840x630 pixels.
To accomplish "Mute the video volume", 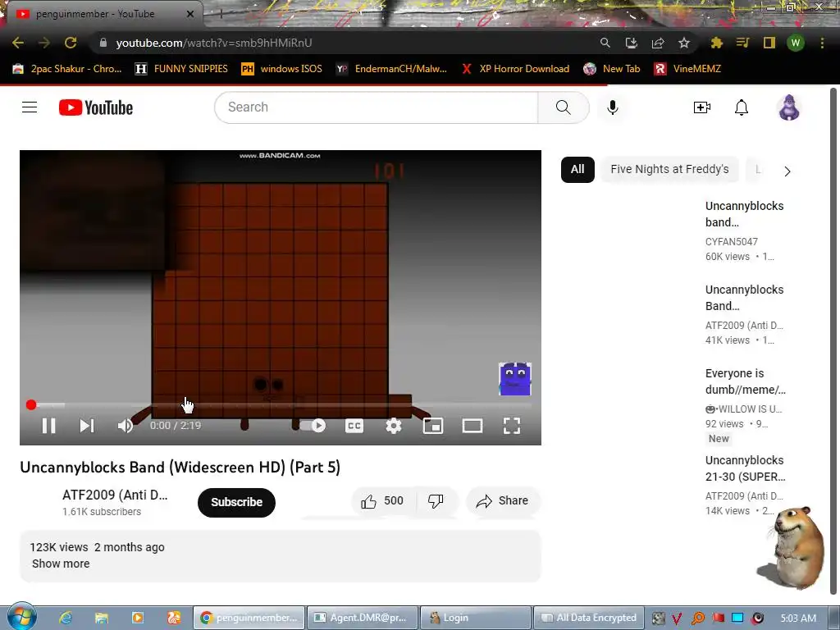I will click(x=126, y=426).
